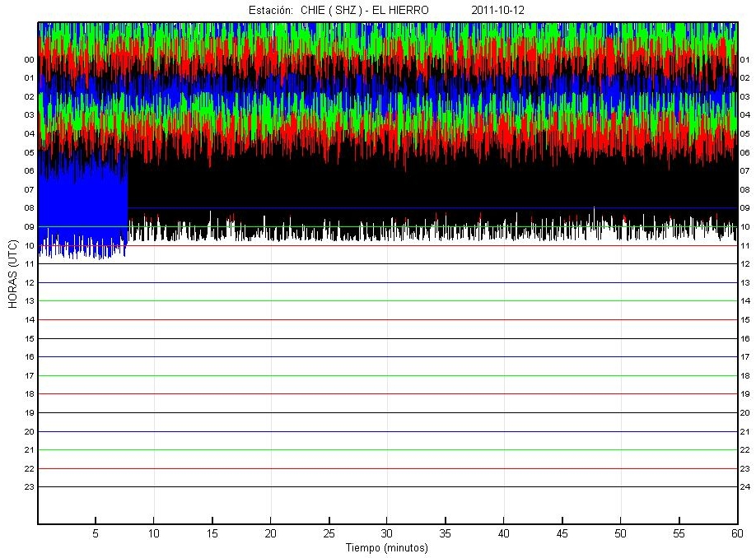Click the '30' minute tick label
The width and height of the screenshot is (756, 558).
[387, 533]
